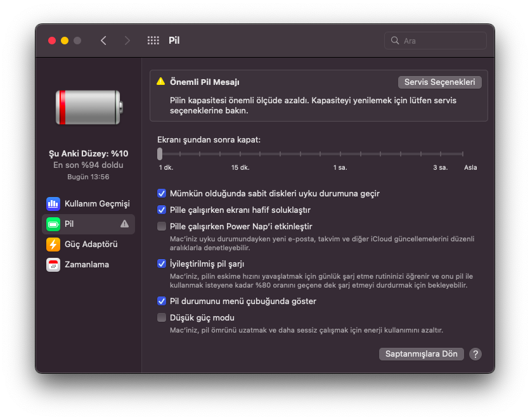
Task: Uncheck dim display on battery option
Action: [x=162, y=210]
